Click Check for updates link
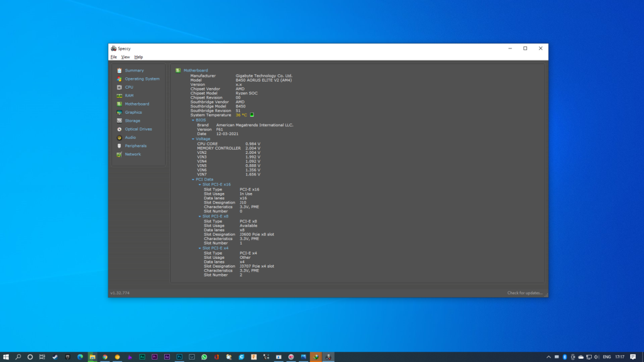 525,293
